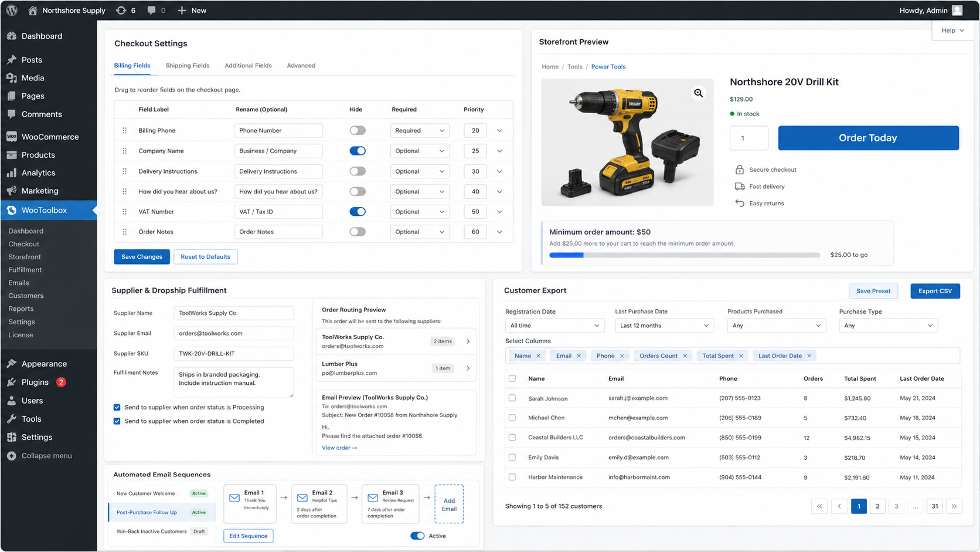Open the comments bubble icon in admin bar
Viewport: 980px width, 552px height.
(151, 10)
